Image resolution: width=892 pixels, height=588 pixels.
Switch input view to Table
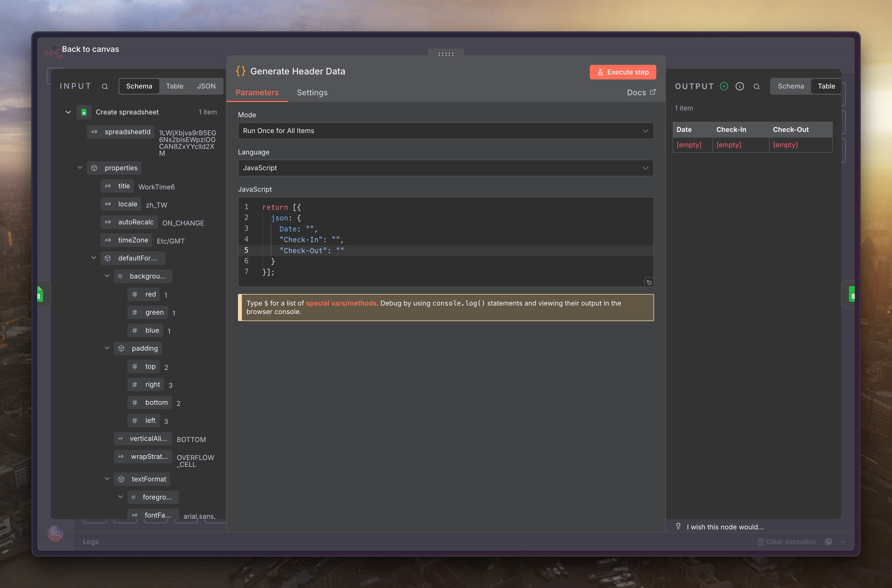pos(174,86)
